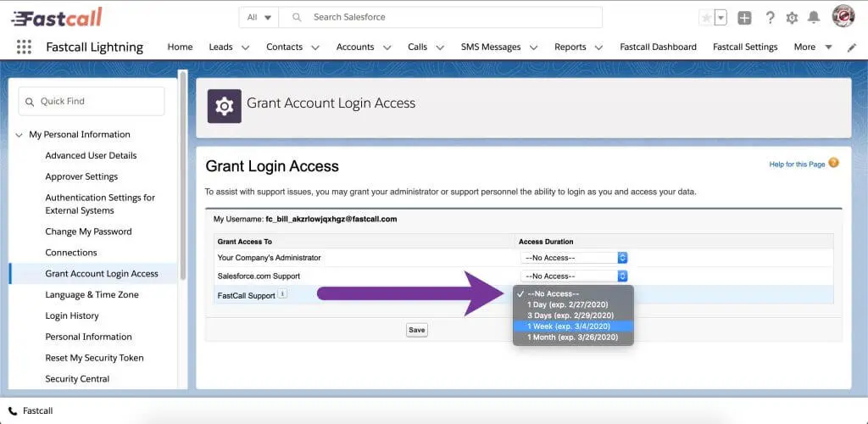Click the info icon next to FastCall Support
The width and height of the screenshot is (868, 424).
[282, 294]
